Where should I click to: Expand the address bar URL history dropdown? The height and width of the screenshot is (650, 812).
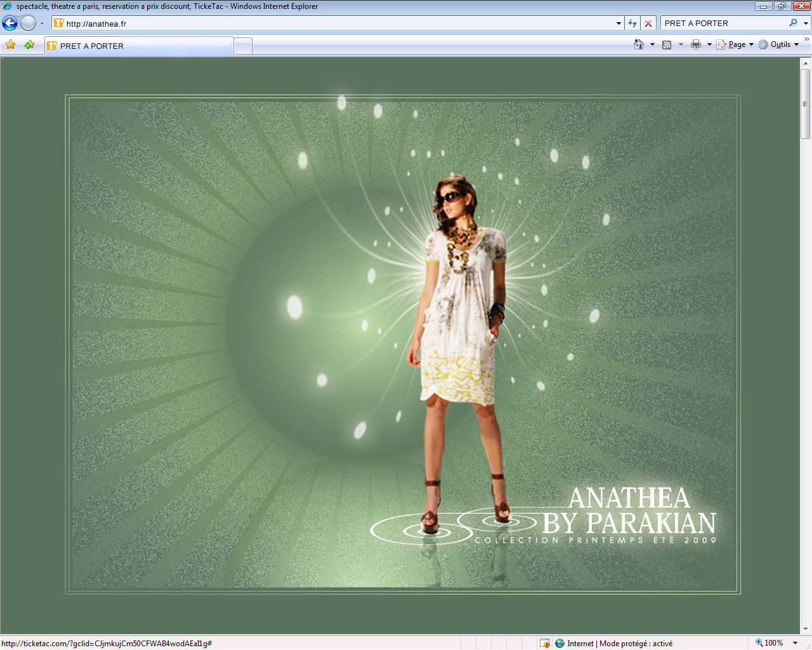click(x=619, y=23)
